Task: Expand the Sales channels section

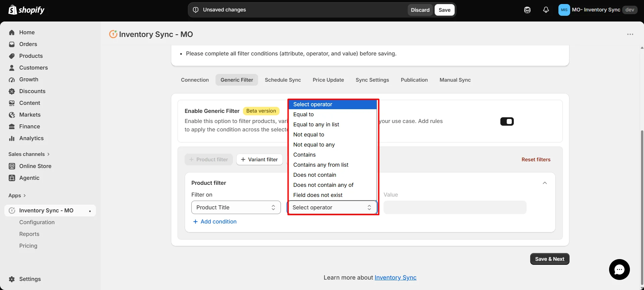Action: click(29, 154)
